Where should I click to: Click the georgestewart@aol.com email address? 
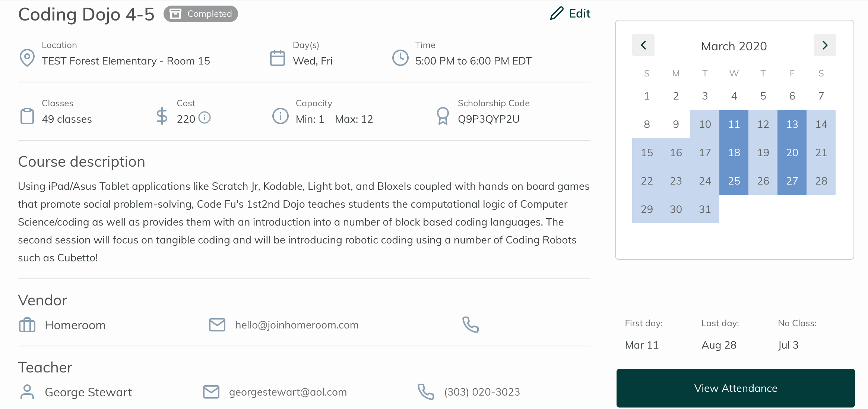(288, 392)
